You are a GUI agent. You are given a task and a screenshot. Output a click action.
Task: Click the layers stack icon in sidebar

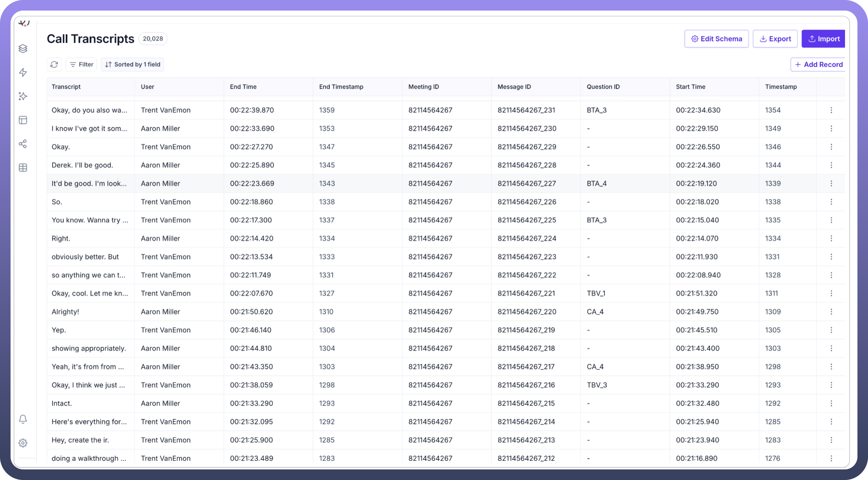click(23, 49)
